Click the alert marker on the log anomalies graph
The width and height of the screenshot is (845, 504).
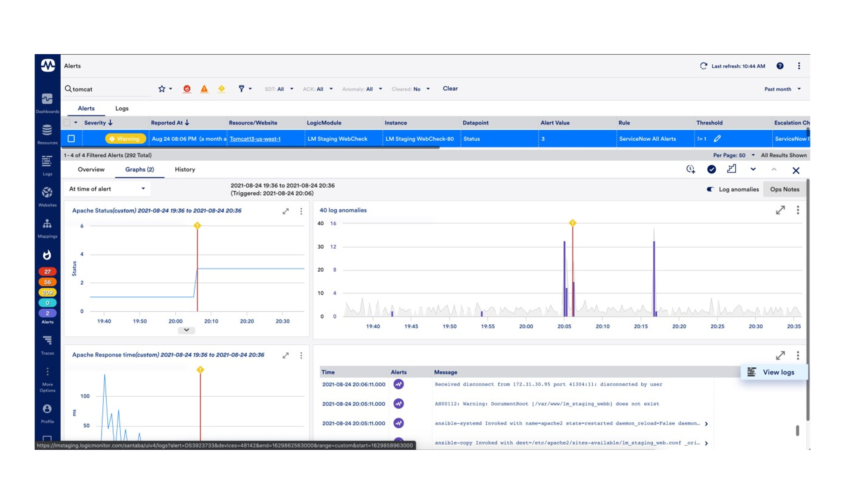click(572, 223)
